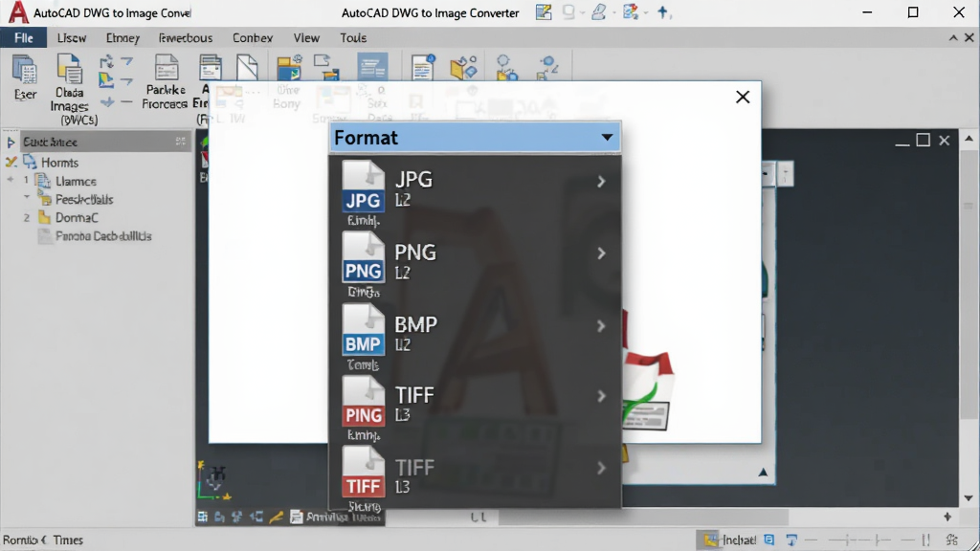Toggle the check mark beside Hormts
The image size is (980, 551).
coord(11,163)
